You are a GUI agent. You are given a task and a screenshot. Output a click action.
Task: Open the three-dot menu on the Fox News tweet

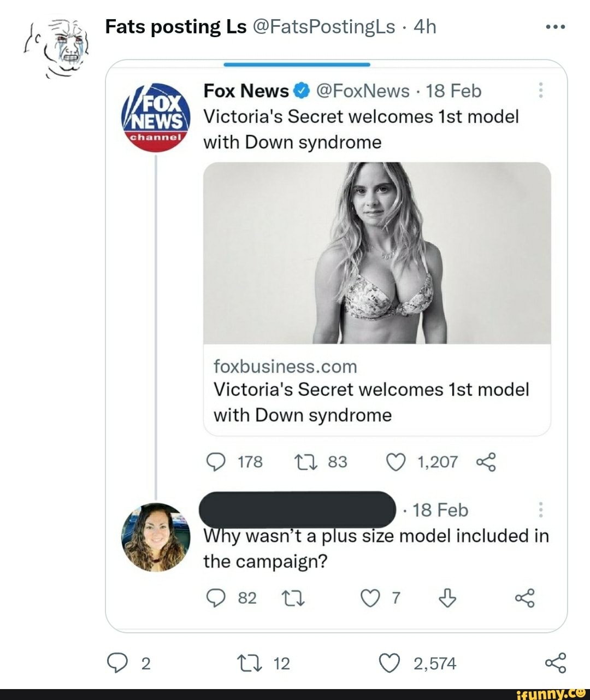[540, 91]
